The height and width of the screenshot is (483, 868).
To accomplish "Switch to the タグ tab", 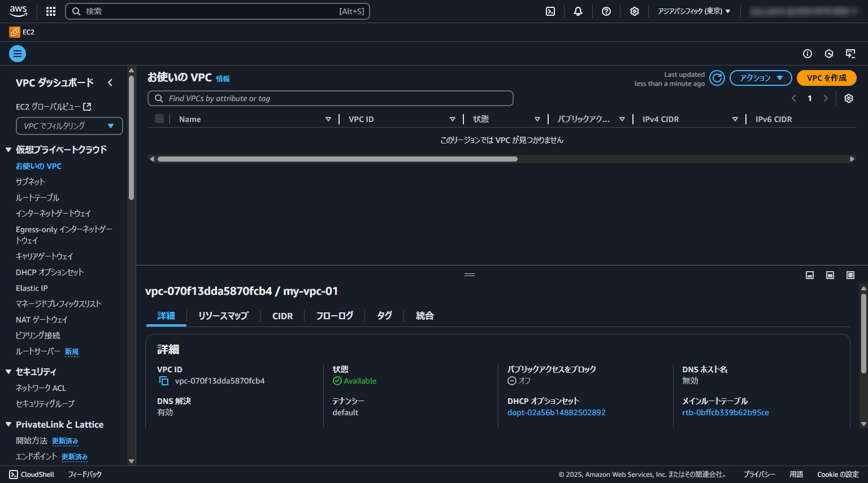I will pos(385,316).
